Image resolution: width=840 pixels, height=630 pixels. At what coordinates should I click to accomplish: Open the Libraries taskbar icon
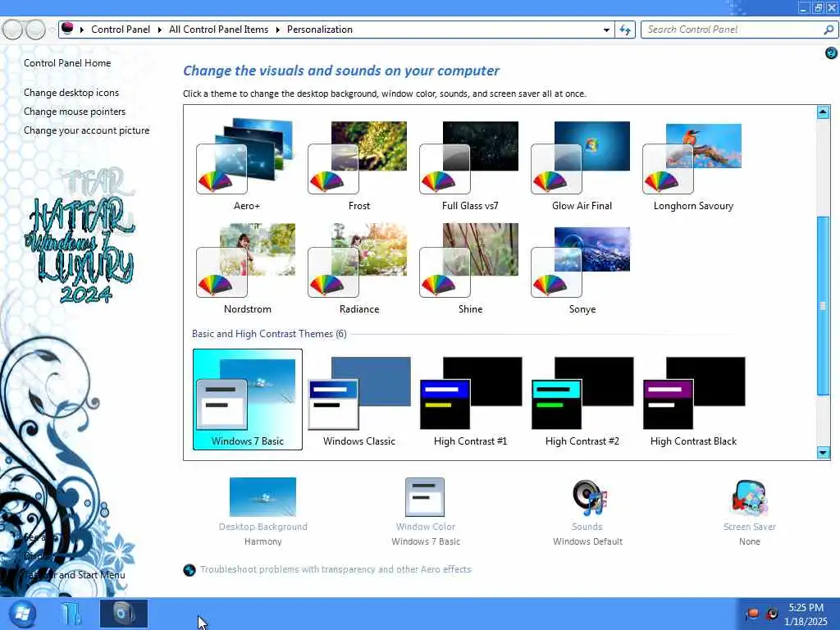71,614
